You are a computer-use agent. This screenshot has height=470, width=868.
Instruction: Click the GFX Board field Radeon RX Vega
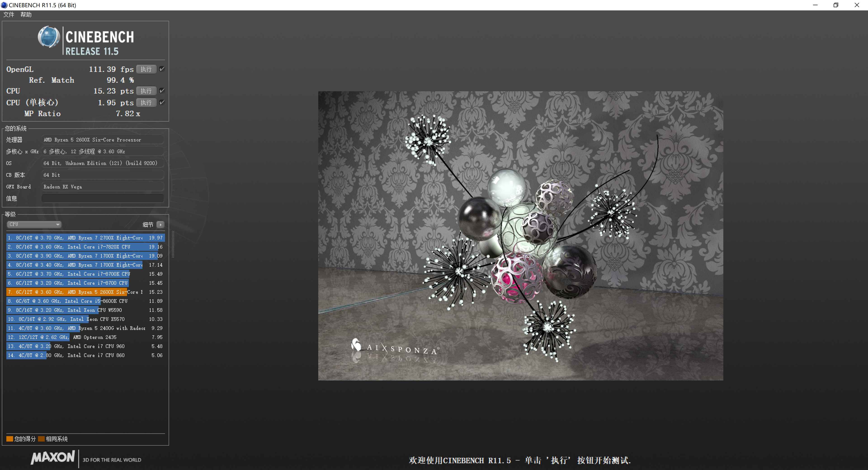[103, 187]
